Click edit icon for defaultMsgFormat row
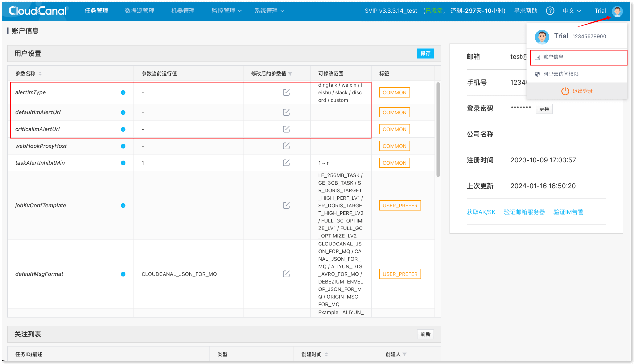634x364 pixels. click(x=286, y=274)
